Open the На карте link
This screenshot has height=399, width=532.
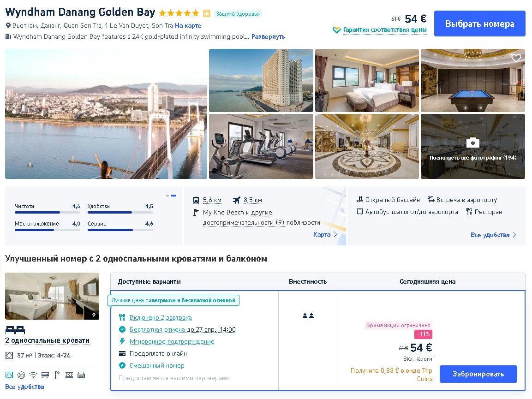(188, 25)
